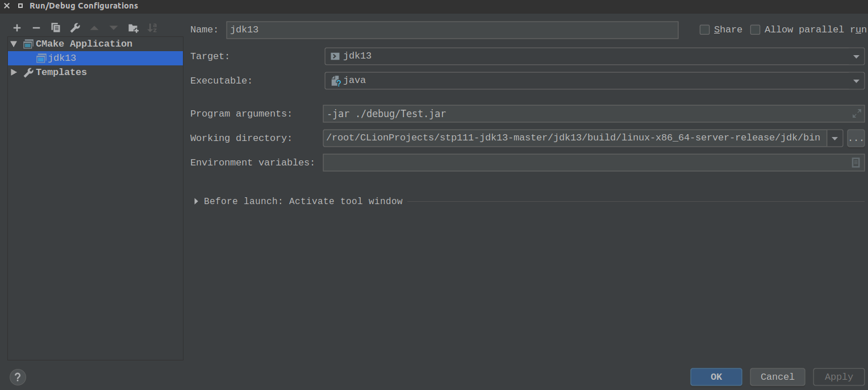Click the Templates wrench icon in the tree

click(x=28, y=72)
